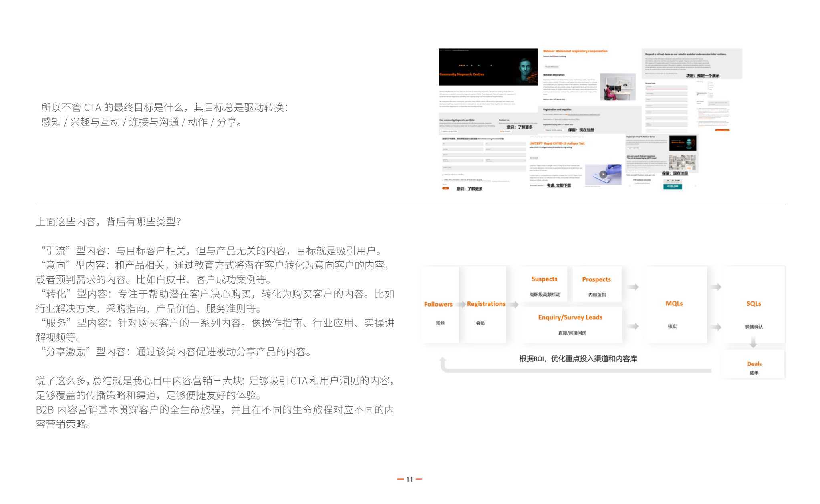Viewport: 820px width, 504px height.
Task: Click the SQLs label in the diagram
Action: coord(754,303)
